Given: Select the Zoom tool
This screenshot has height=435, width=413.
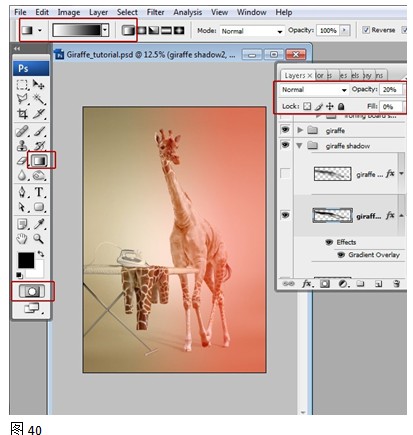Looking at the screenshot, I should tap(39, 239).
